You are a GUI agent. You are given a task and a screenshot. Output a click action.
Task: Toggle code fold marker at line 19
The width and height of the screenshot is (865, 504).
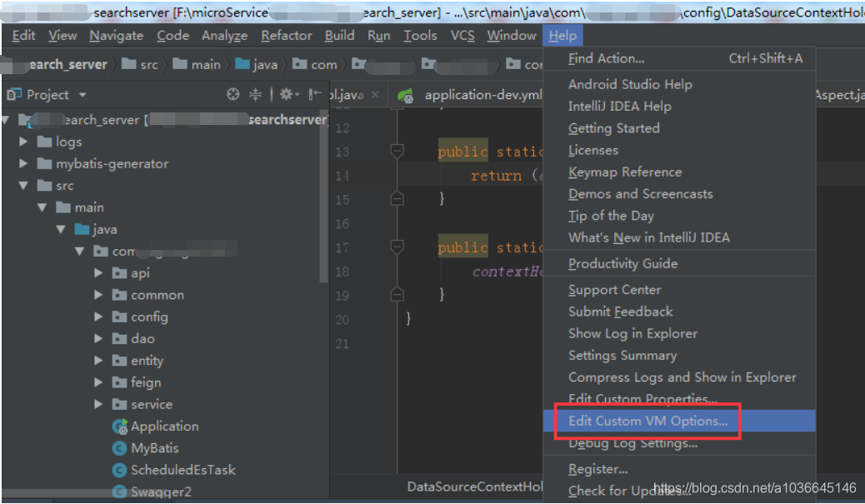397,294
